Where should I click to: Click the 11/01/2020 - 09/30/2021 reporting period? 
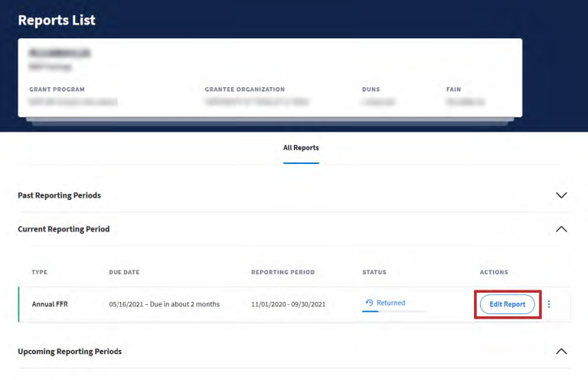288,304
